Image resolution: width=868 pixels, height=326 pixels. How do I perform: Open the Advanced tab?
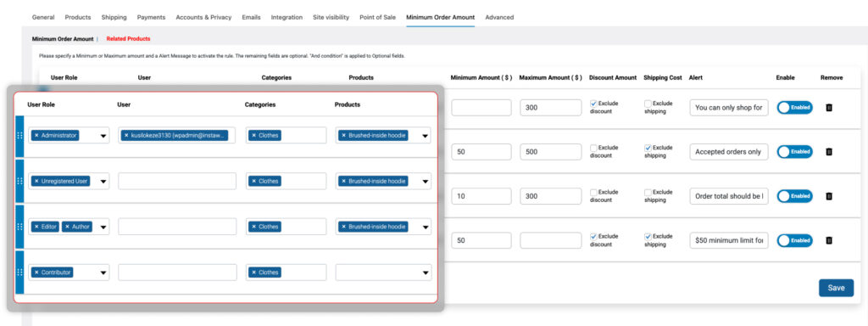(499, 17)
